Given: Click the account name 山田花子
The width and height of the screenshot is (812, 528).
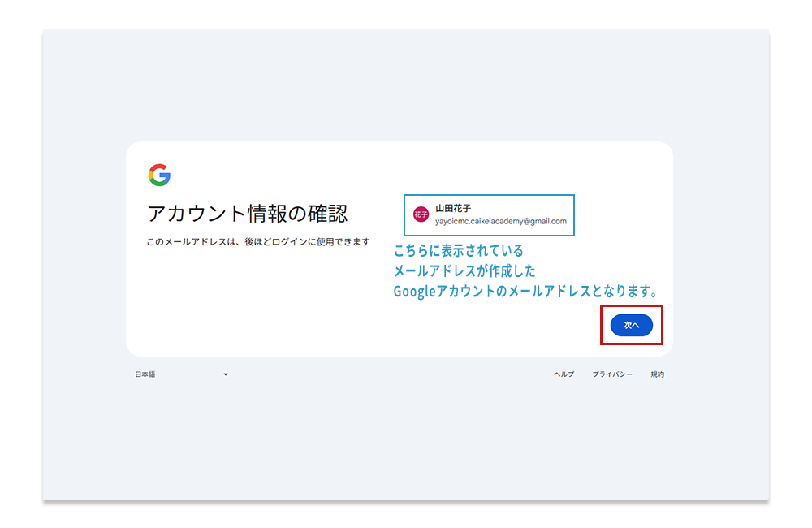Looking at the screenshot, I should (453, 208).
